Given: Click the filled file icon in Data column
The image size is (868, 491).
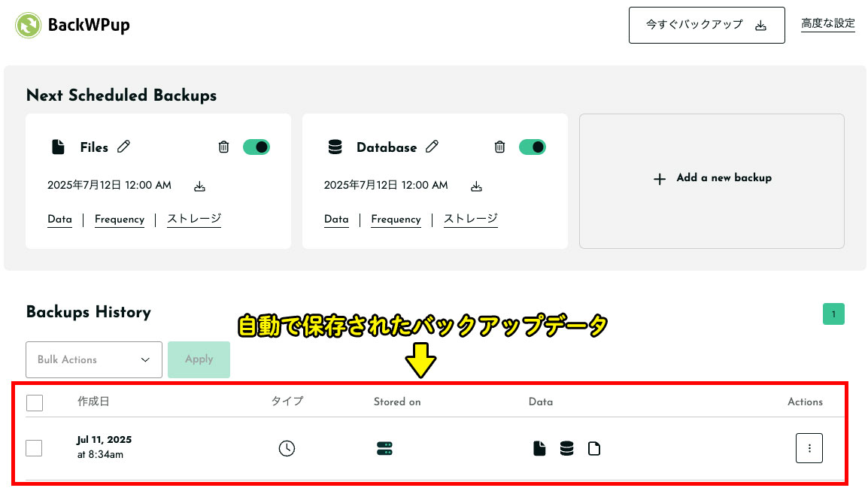Looking at the screenshot, I should tap(540, 448).
